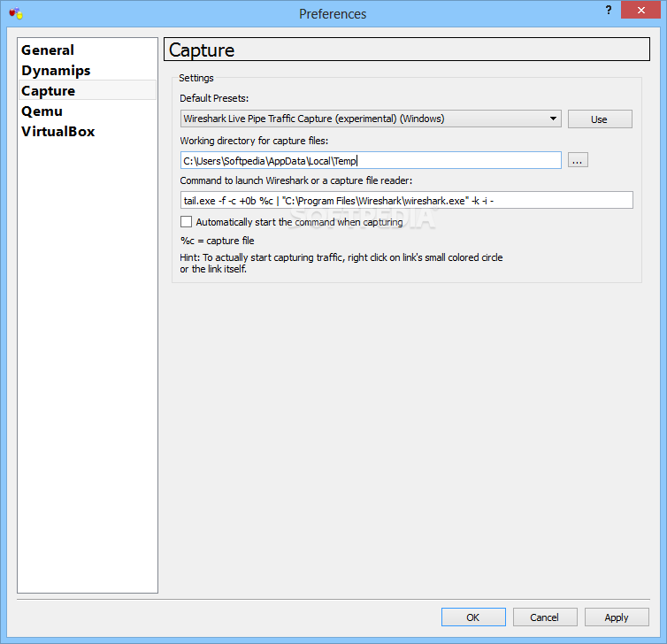Click the '%c = capture file' text

tap(217, 241)
